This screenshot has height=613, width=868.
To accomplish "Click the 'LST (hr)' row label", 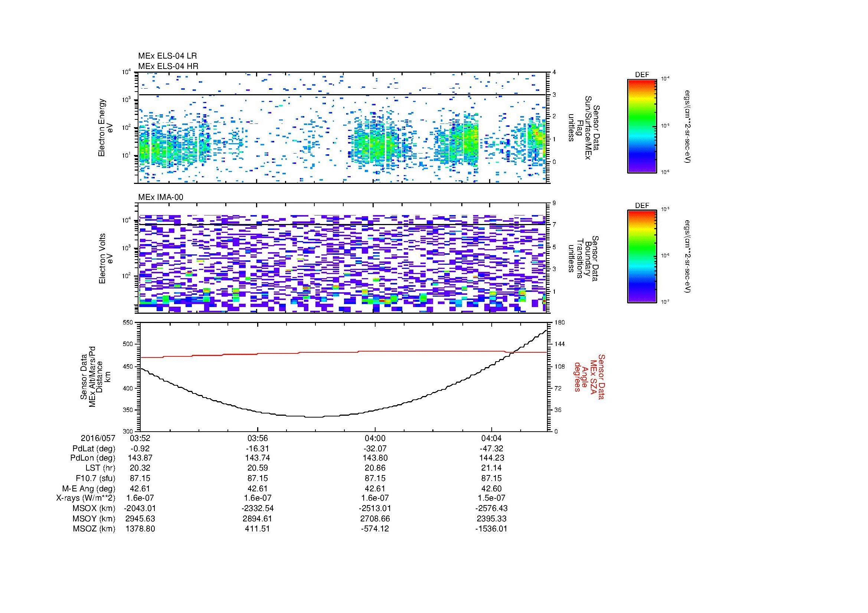I will point(100,468).
